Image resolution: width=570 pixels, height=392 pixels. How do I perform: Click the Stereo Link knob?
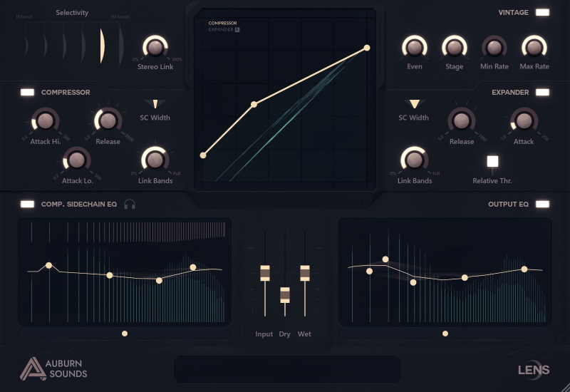click(x=155, y=47)
